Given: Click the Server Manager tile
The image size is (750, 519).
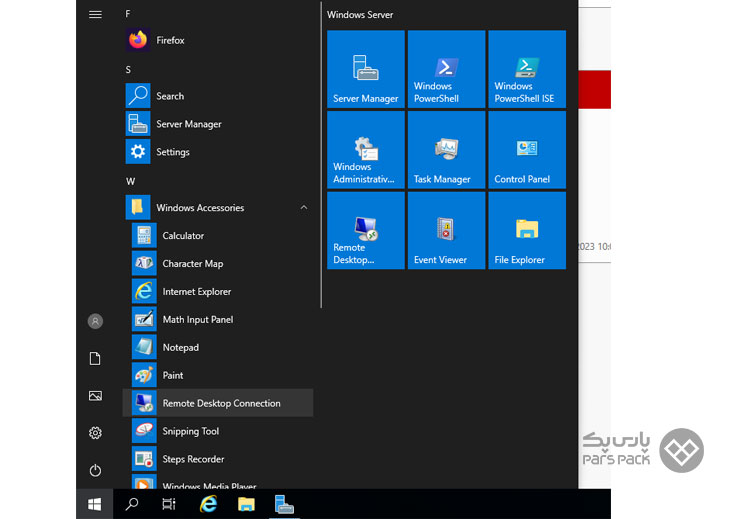Looking at the screenshot, I should (366, 69).
